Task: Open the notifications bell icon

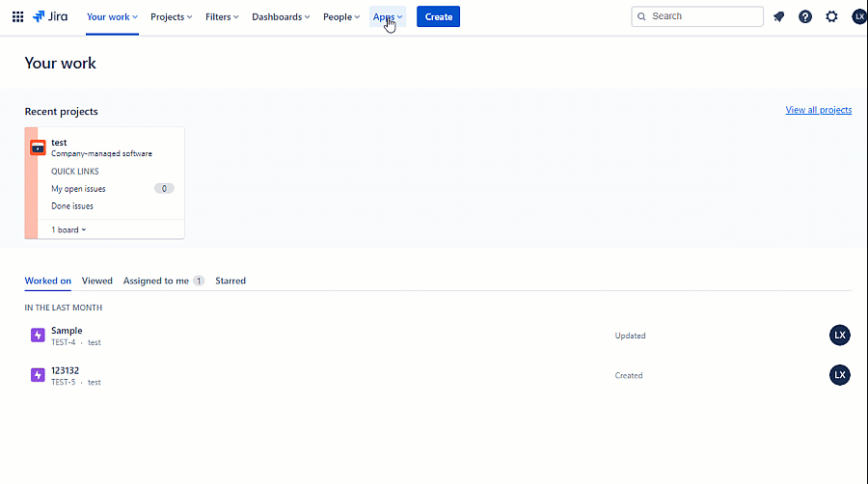Action: coord(779,16)
